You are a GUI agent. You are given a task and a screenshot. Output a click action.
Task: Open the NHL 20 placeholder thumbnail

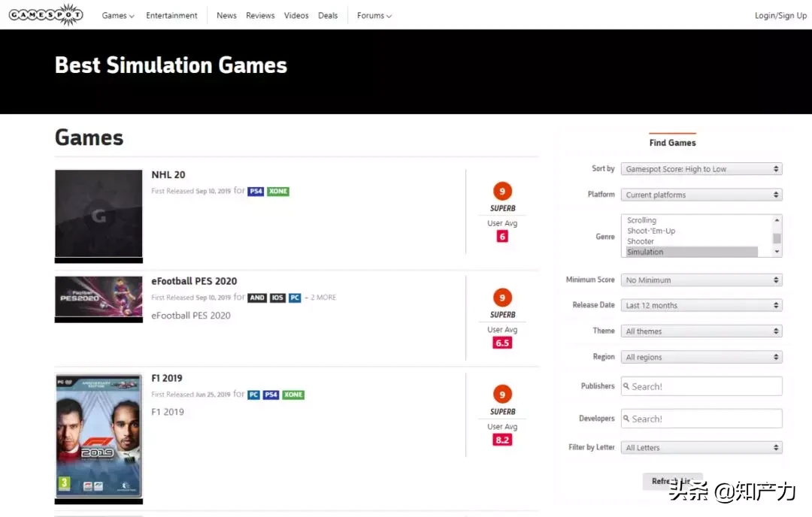(98, 216)
